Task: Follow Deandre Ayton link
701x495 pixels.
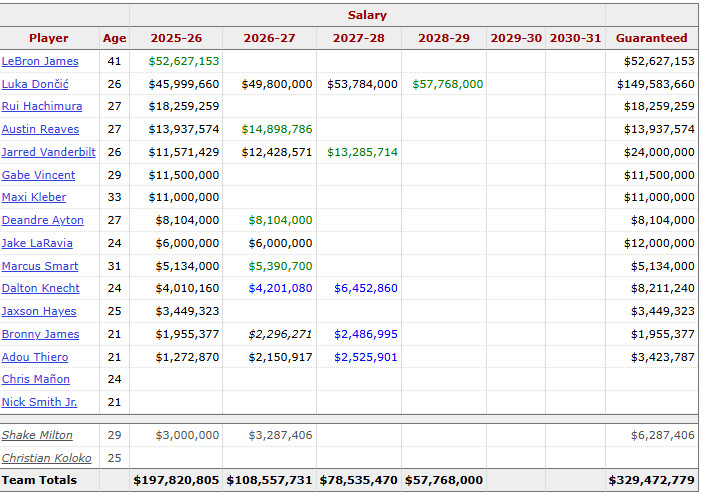Action: (42, 220)
